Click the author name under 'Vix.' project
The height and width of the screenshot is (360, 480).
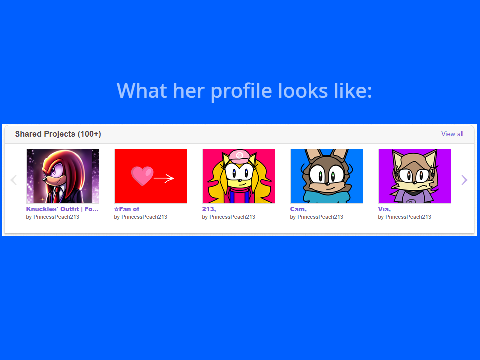[408, 217]
